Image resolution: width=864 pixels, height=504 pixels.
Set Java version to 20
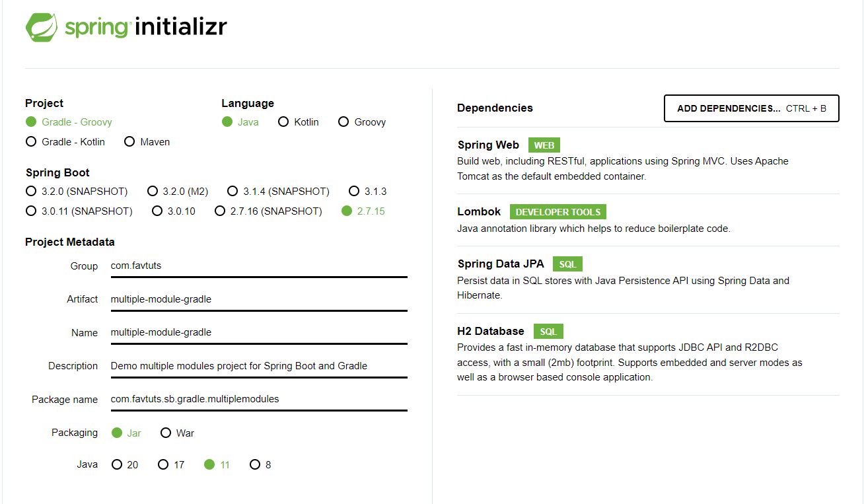coord(125,465)
